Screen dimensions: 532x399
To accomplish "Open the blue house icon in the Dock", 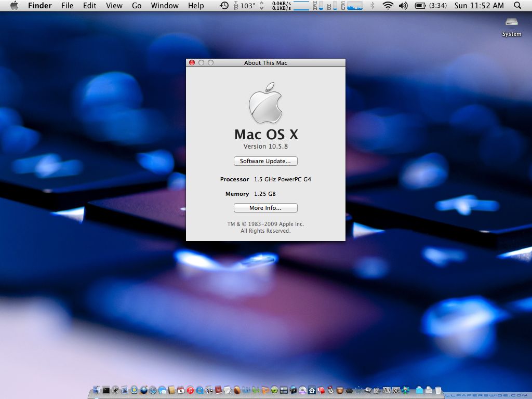I will 312,390.
